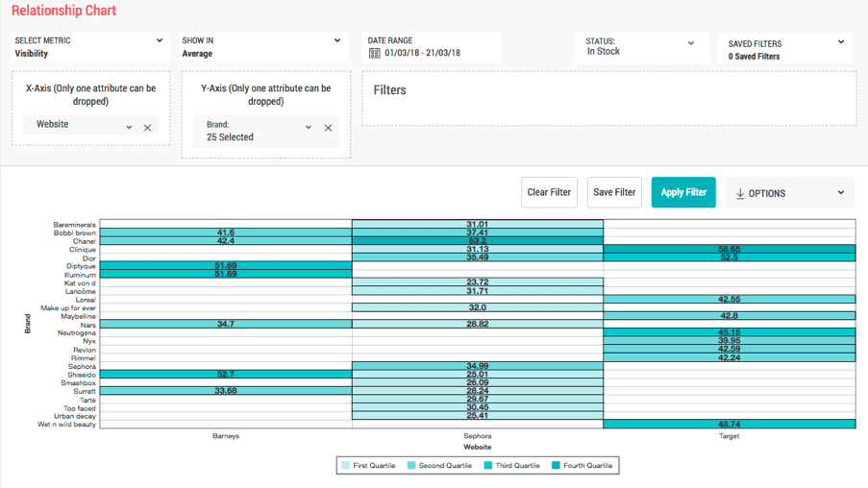Expand the Select Metric dropdown
This screenshot has height=488, width=868.
coord(160,40)
